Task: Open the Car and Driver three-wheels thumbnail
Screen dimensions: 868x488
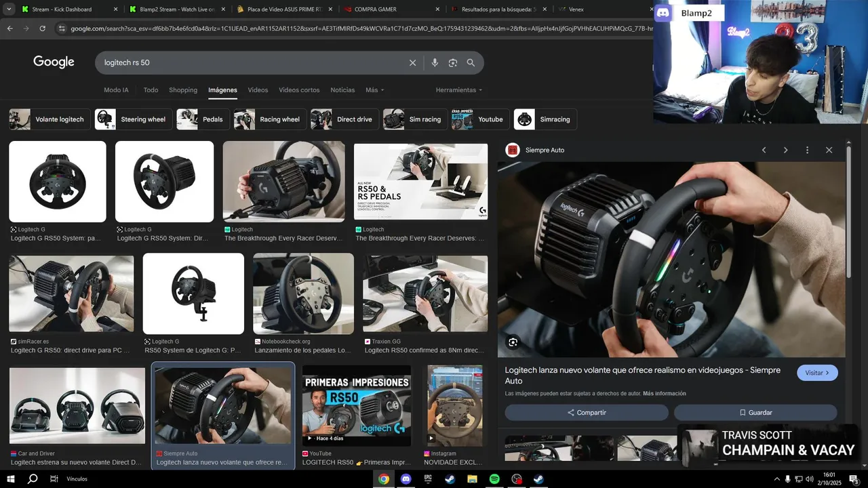Action: [77, 406]
